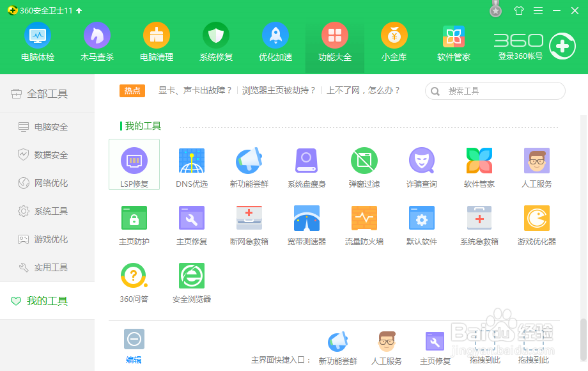Select 实用工具 category
The width and height of the screenshot is (588, 371).
pyautogui.click(x=47, y=267)
